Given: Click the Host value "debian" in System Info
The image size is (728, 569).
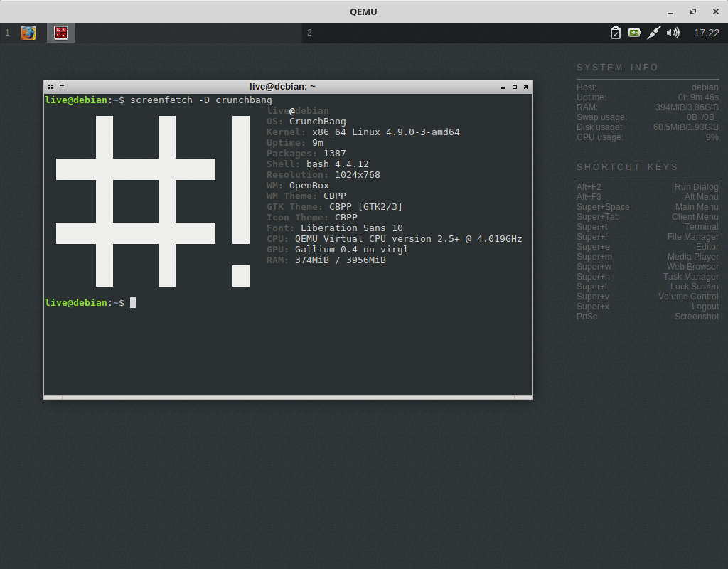Looking at the screenshot, I should 705,87.
